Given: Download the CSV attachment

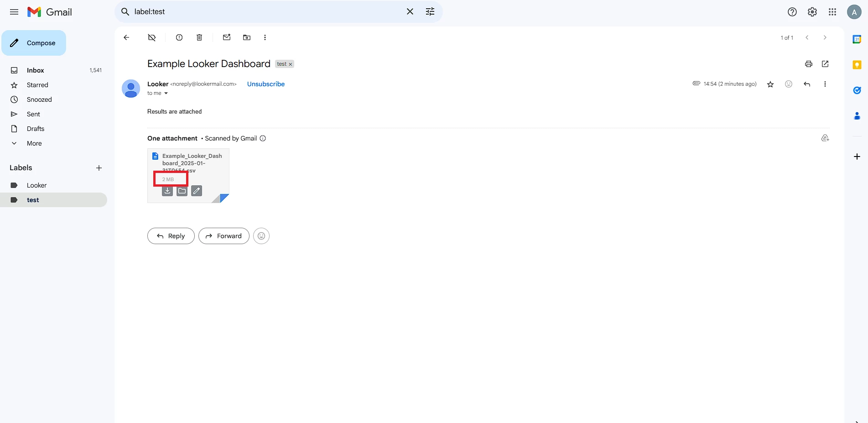Looking at the screenshot, I should pyautogui.click(x=167, y=191).
